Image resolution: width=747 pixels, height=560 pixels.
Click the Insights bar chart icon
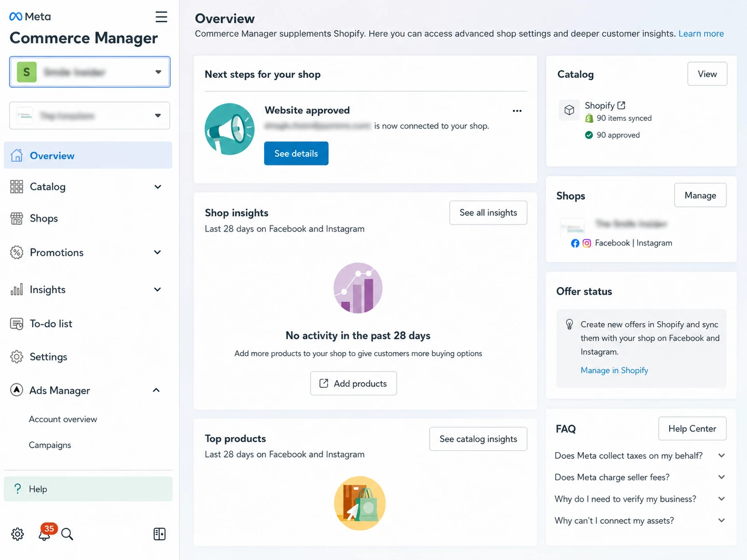[x=17, y=289]
